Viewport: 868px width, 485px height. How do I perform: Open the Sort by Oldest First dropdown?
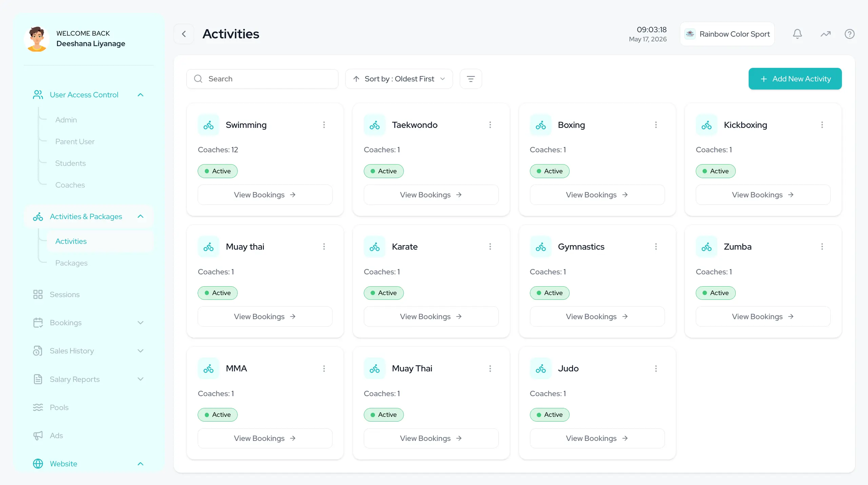pos(399,79)
